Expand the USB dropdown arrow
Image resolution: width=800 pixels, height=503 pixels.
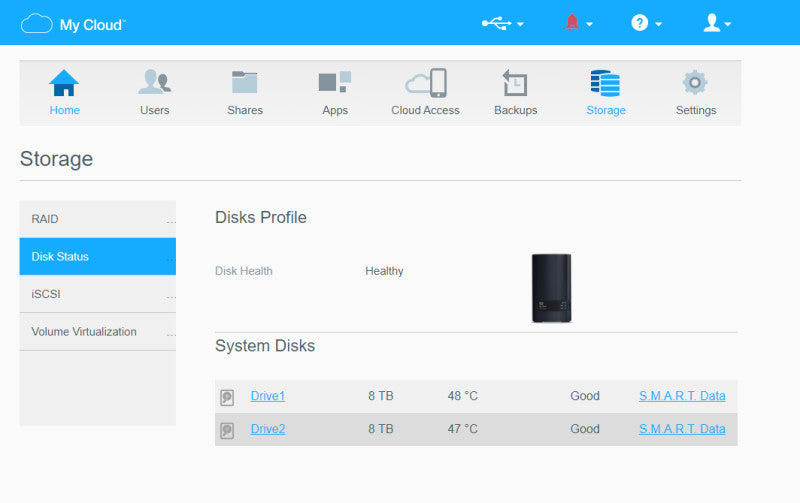click(520, 24)
